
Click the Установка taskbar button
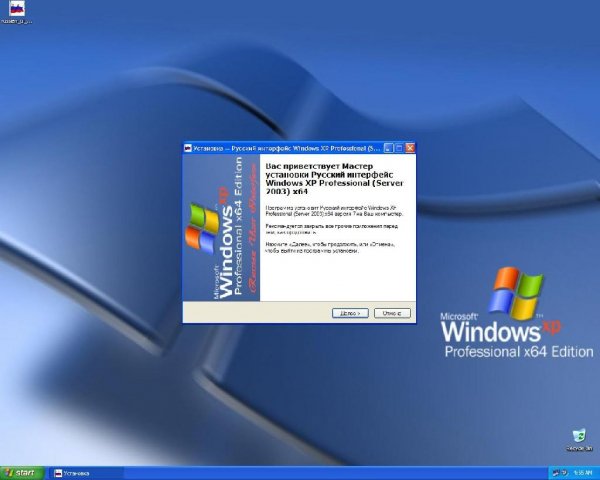coord(87,473)
